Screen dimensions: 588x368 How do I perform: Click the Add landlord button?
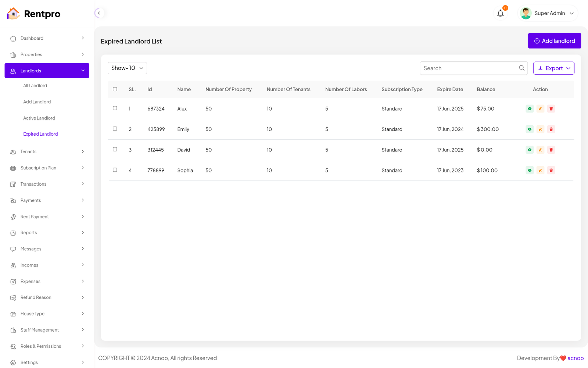[554, 41]
